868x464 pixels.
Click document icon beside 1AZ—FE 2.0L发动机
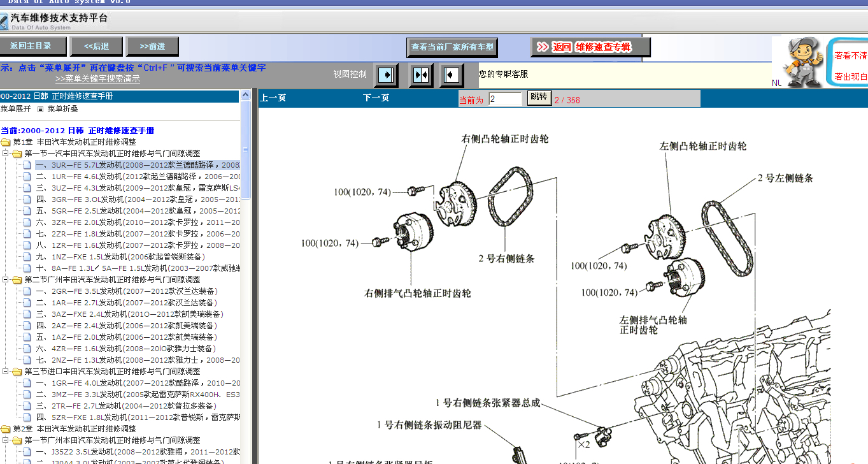point(27,337)
